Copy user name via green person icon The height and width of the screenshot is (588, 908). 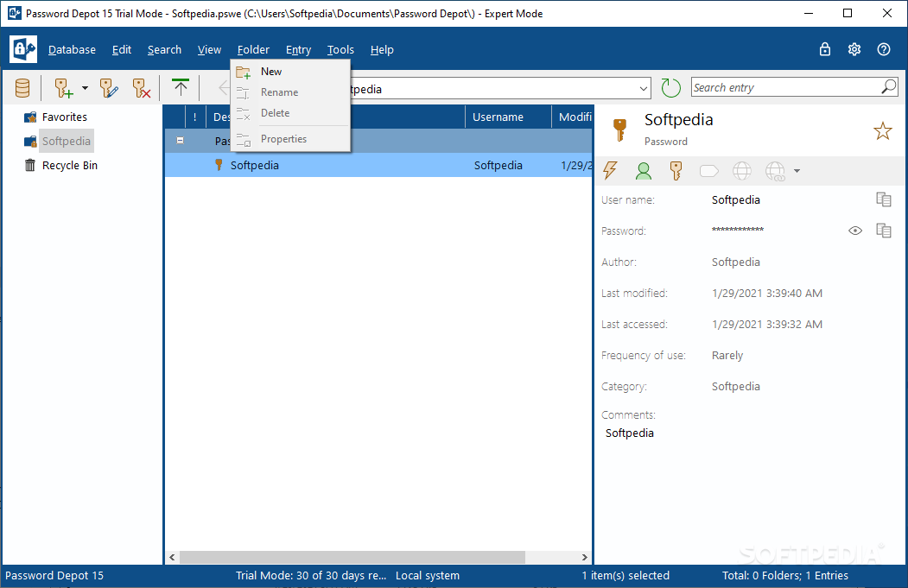[644, 171]
